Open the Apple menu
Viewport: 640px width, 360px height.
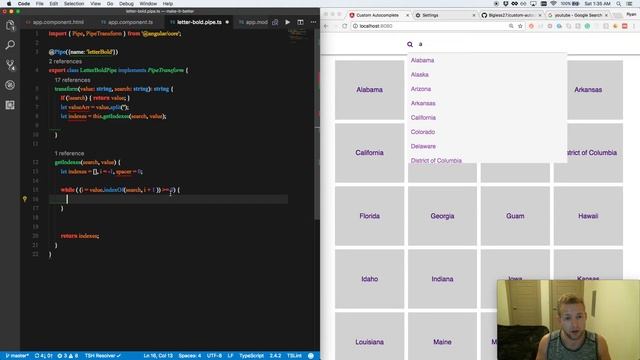pos(9,3)
